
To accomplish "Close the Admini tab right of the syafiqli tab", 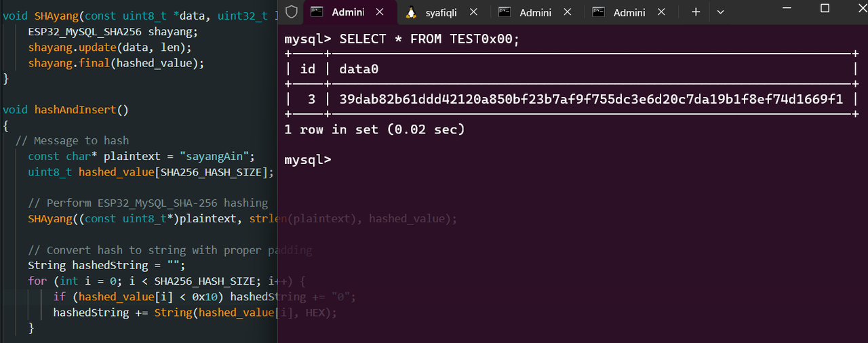I will click(x=567, y=12).
